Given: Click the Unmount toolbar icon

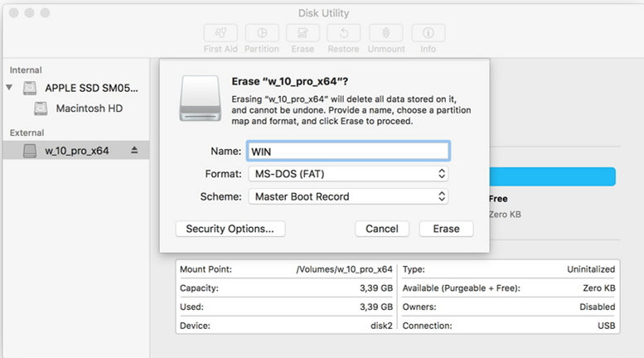Looking at the screenshot, I should click(x=386, y=33).
